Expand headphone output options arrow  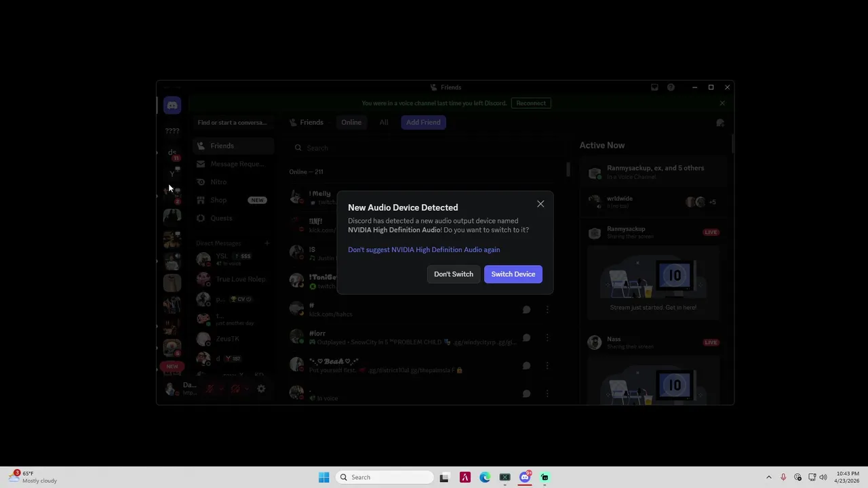click(x=246, y=389)
